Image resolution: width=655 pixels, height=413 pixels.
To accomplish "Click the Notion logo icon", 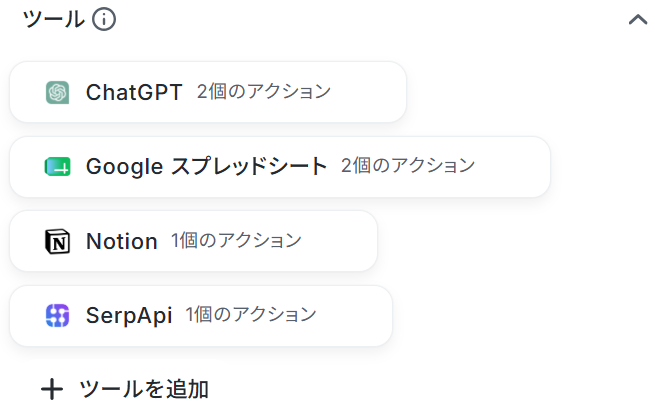I will (x=57, y=241).
